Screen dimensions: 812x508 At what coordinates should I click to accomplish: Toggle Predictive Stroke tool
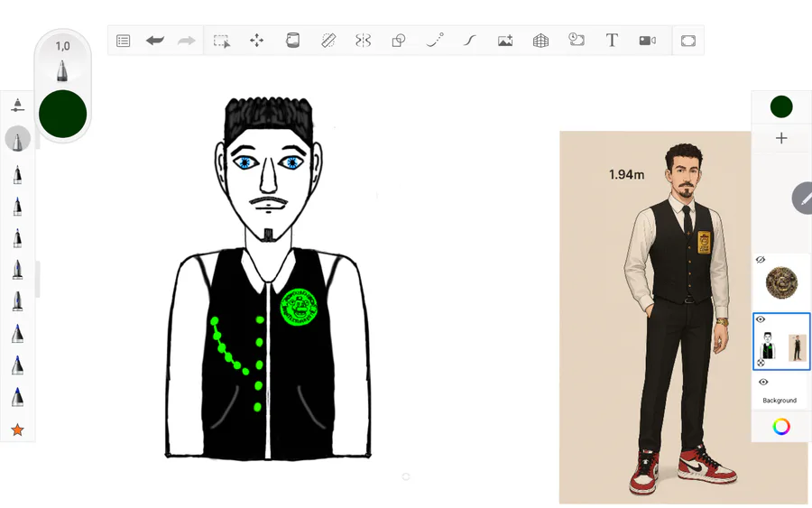[435, 40]
